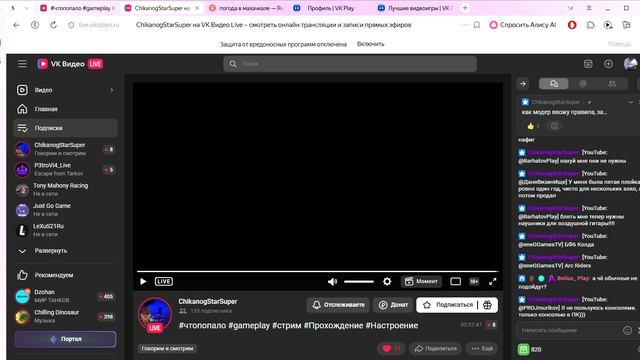Open the emoji picker in chat
640x360 pixels.
[627, 330]
